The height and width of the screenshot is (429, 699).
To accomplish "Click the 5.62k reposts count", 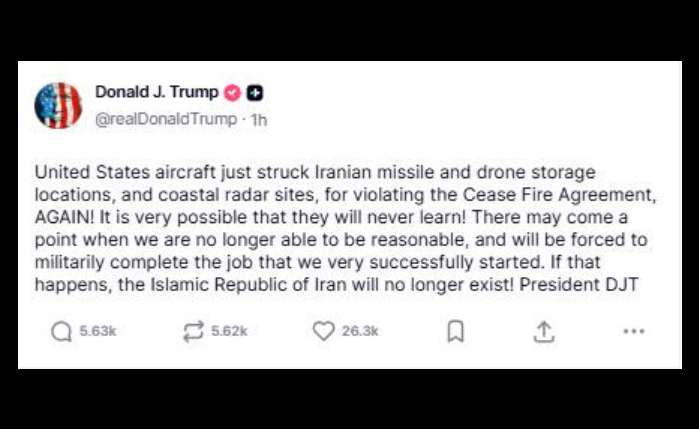I will point(229,331).
